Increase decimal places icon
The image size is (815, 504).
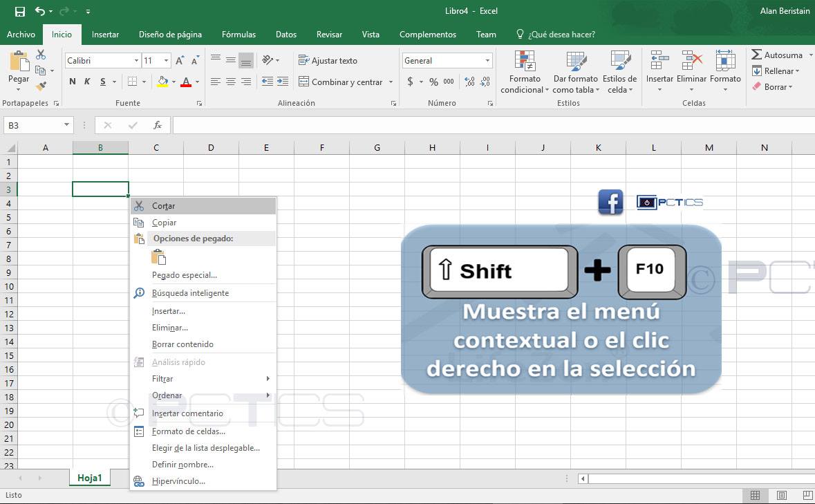tap(469, 82)
